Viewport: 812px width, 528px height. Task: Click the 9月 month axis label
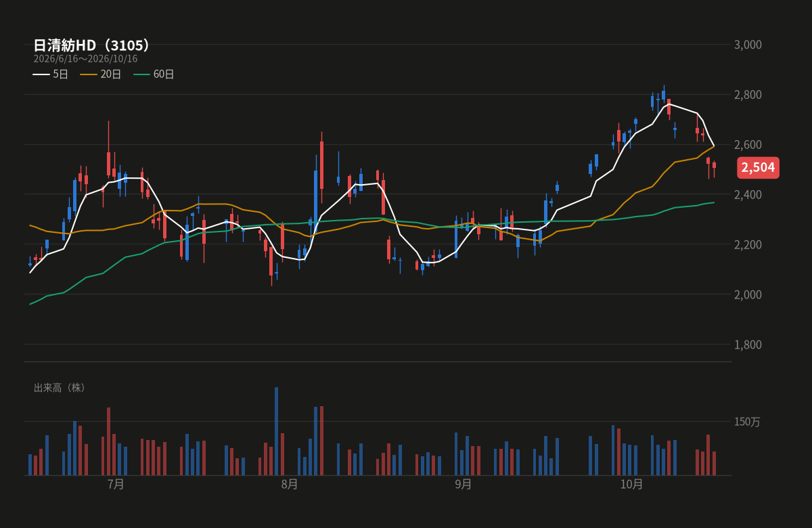coord(464,484)
